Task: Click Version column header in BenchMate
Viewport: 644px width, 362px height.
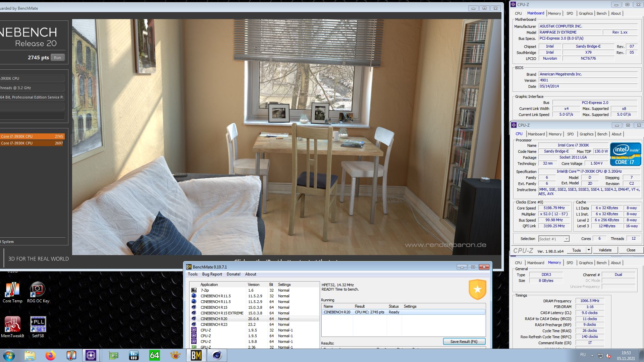Action: click(254, 285)
